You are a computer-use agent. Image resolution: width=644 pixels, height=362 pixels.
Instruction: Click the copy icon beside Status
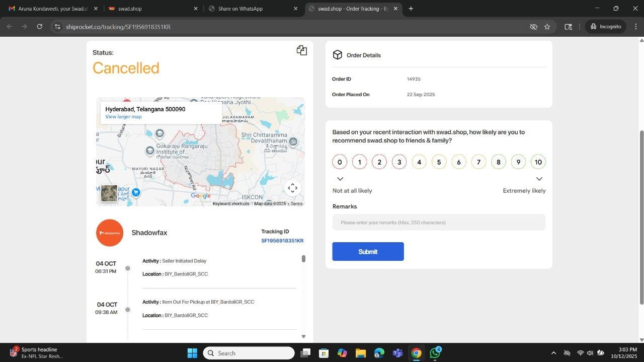click(301, 50)
